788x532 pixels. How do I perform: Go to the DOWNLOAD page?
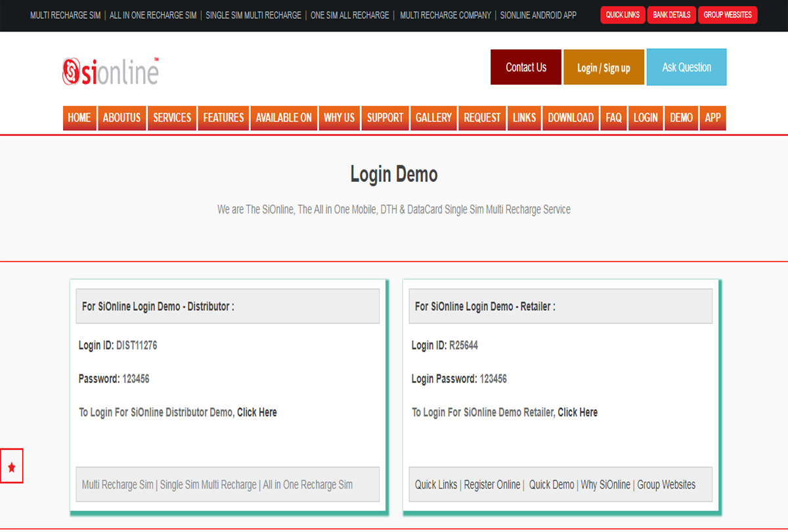(571, 118)
